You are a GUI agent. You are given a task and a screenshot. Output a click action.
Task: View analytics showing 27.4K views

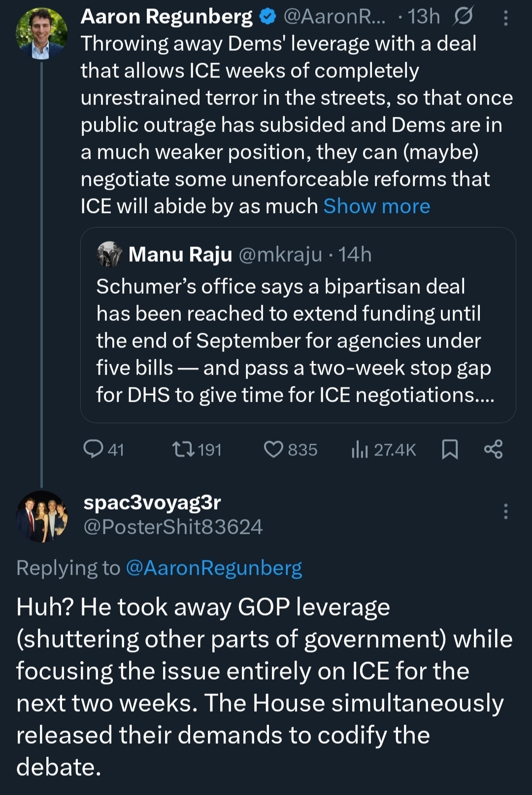point(383,449)
